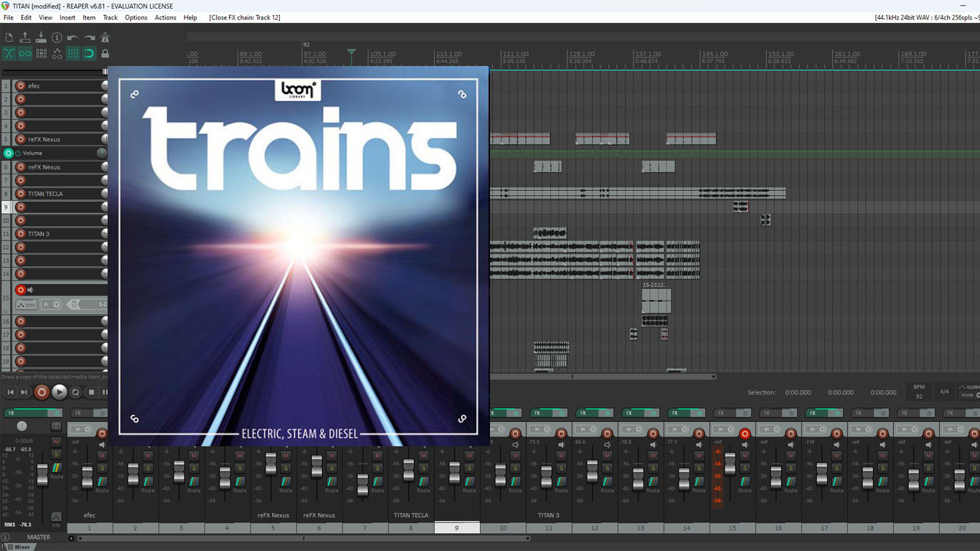Open the Actions menu
Image resolution: width=980 pixels, height=551 pixels.
165,17
